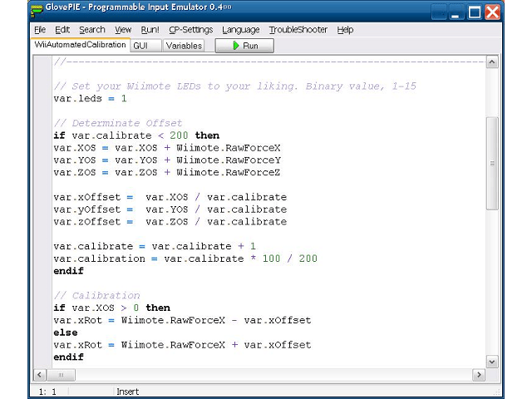Click the horizontal scrollbar right arrow
The image size is (532, 399).
click(478, 375)
